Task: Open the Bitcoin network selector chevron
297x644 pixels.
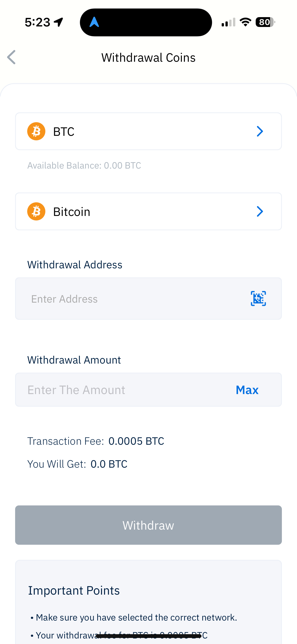Action: [x=260, y=211]
